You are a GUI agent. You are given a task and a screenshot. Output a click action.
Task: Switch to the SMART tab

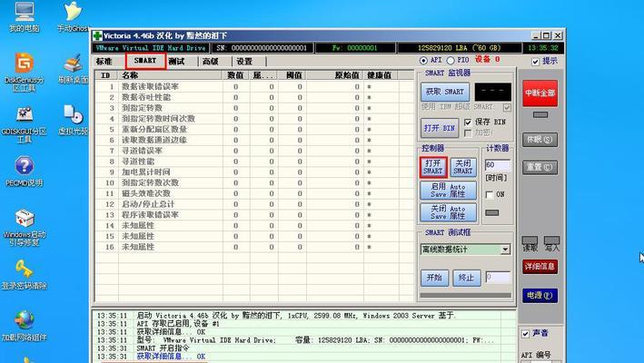145,61
